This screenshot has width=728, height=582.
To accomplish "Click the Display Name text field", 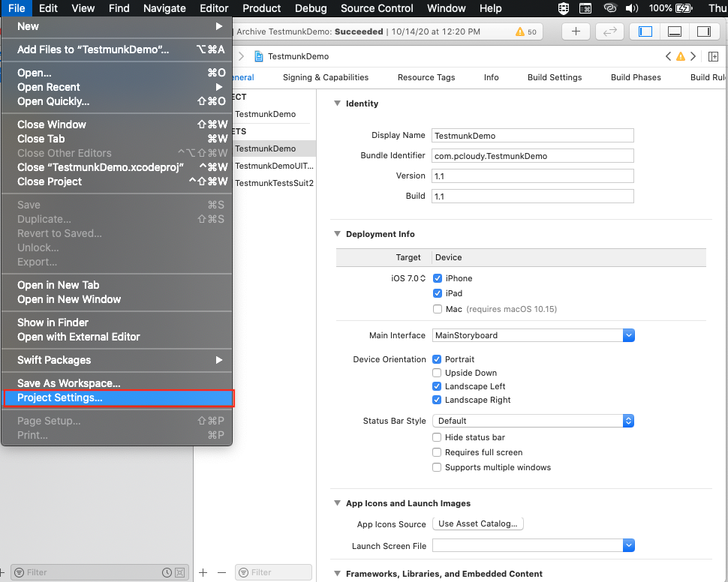I will [x=533, y=136].
